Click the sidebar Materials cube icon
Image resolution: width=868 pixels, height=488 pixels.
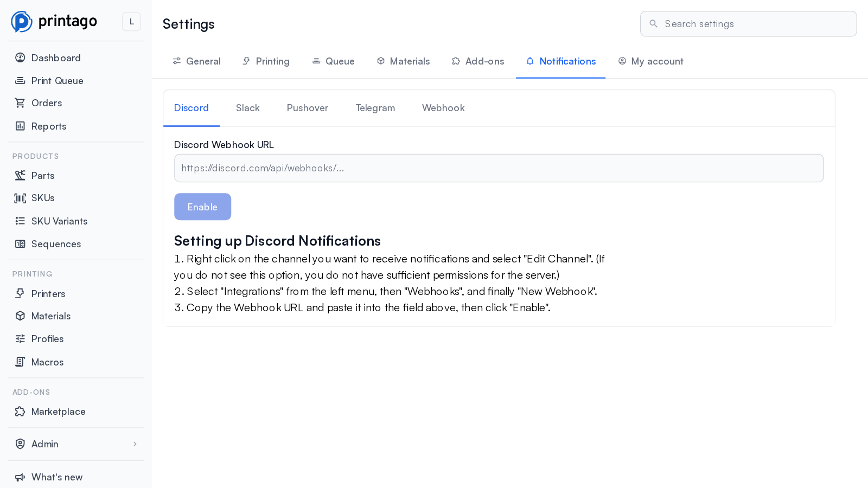pos(20,316)
